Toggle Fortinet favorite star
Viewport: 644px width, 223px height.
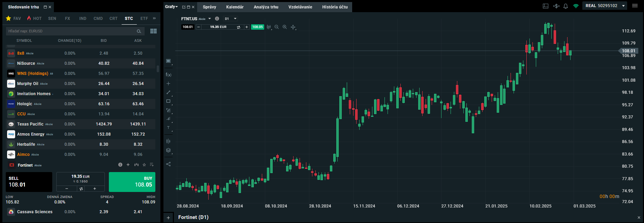144,165
